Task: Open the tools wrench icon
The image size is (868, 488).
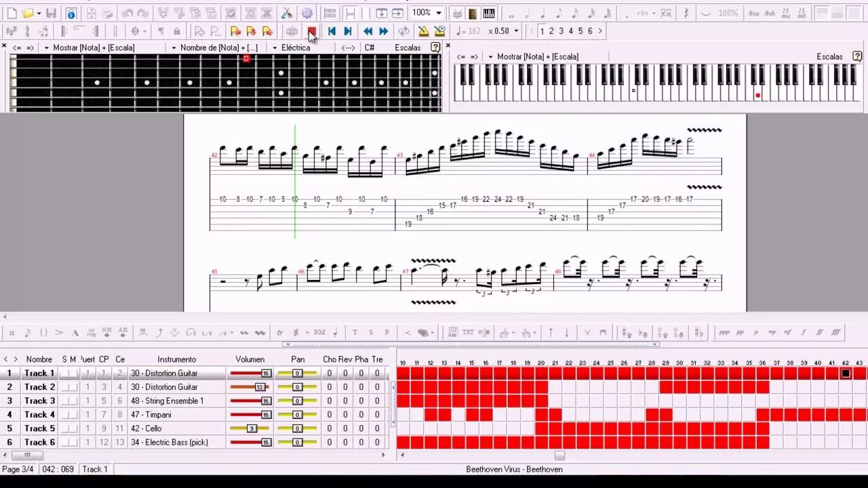Action: point(287,14)
